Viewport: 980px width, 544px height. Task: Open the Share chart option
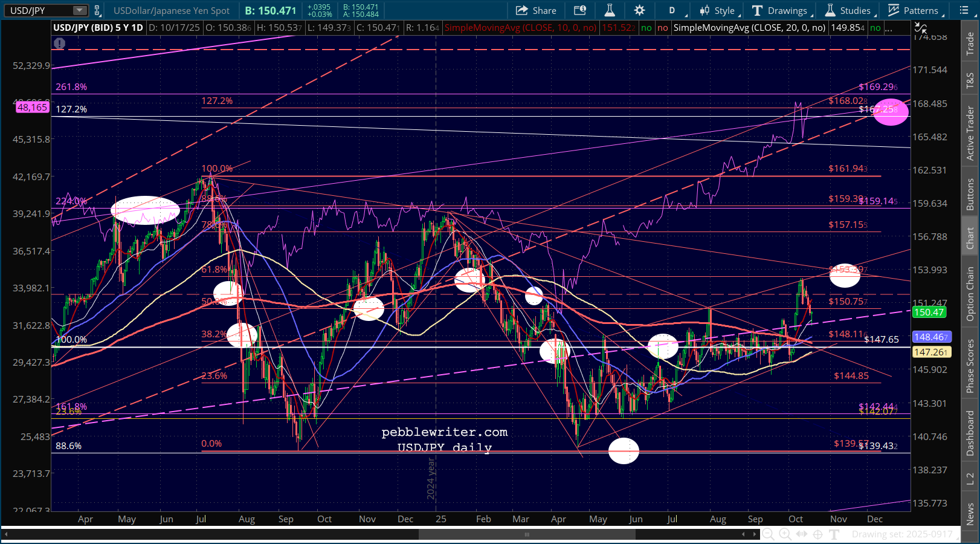(x=536, y=10)
